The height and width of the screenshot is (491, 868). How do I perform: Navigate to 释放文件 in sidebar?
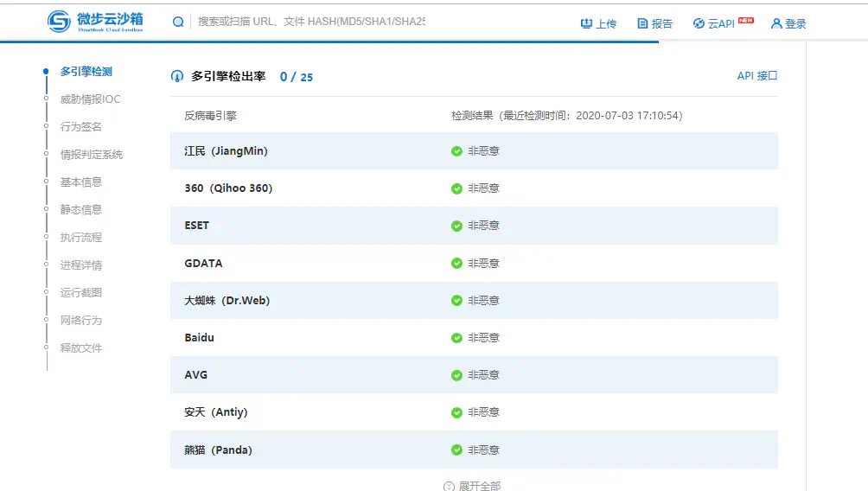(81, 348)
